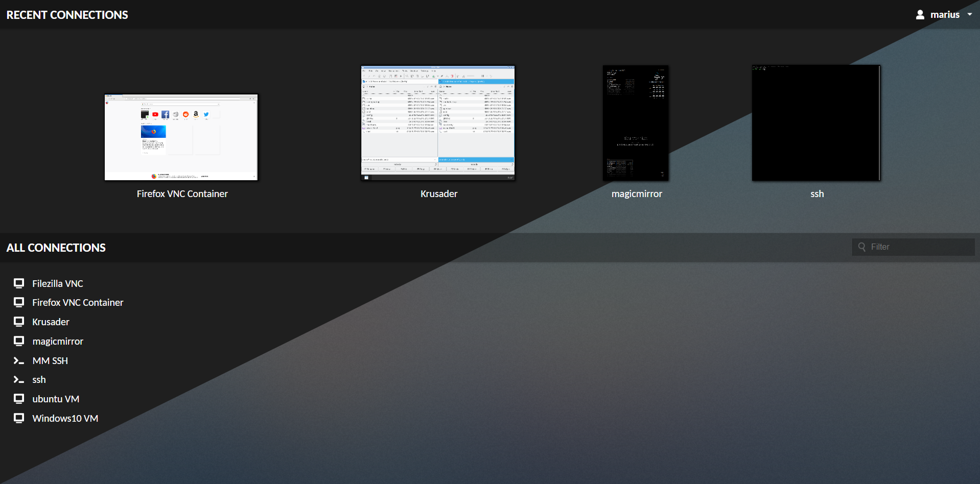
Task: Open the Firefox VNC Container thumbnail
Action: point(181,137)
